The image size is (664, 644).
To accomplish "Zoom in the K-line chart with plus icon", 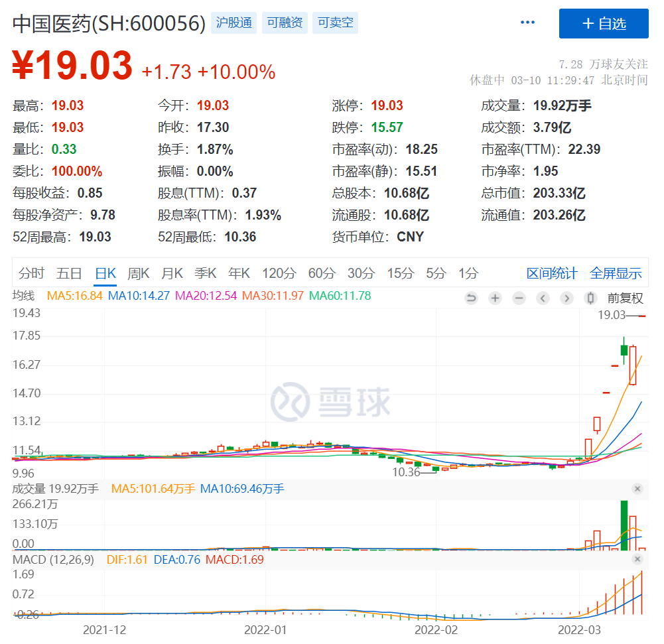I will point(495,298).
